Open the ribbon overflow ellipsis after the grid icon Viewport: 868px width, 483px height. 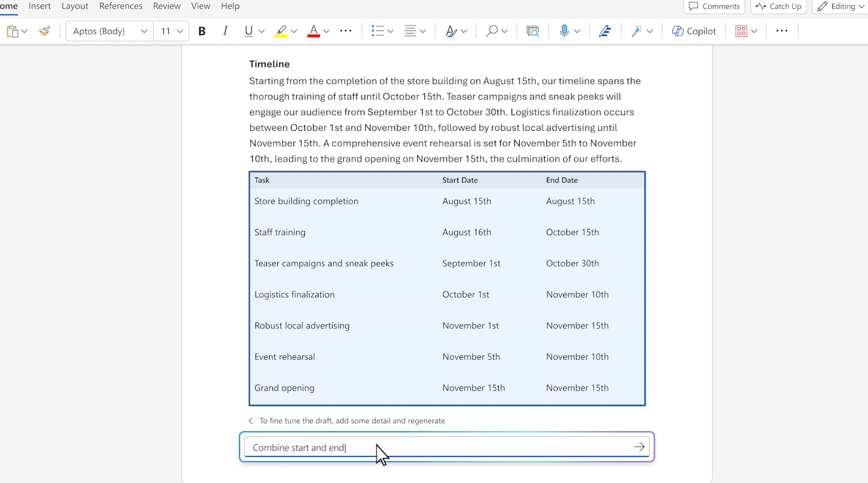click(x=782, y=31)
